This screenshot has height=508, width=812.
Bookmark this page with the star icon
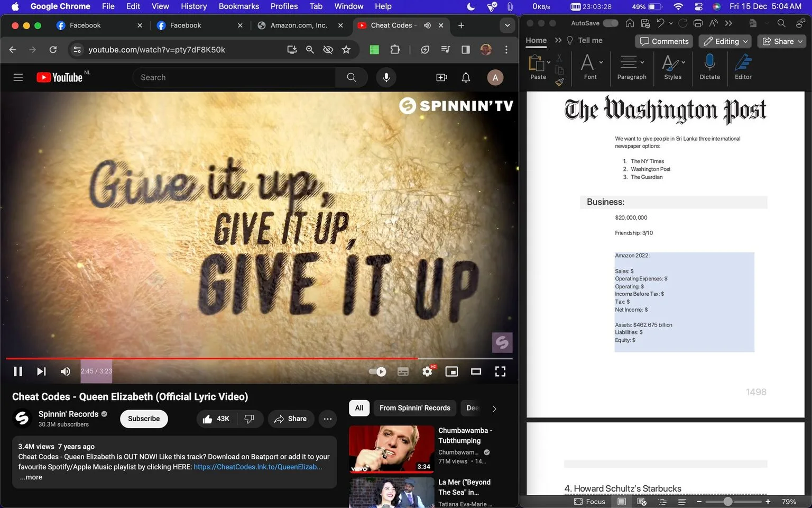click(346, 49)
